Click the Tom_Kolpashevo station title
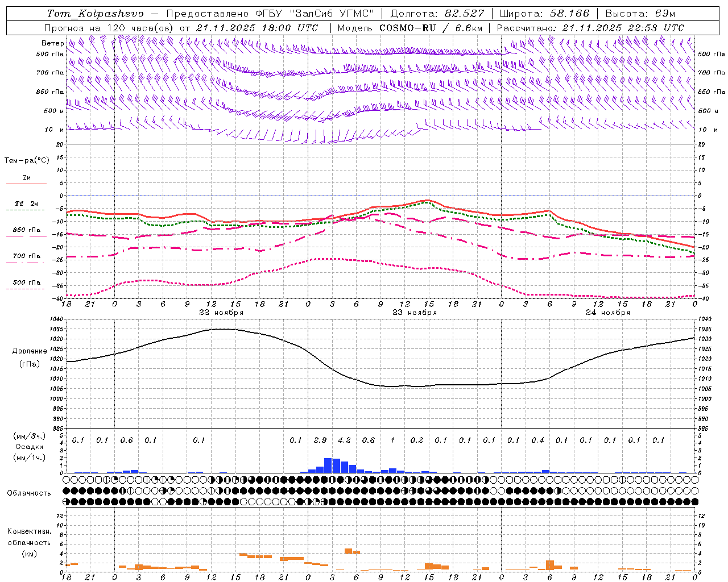 click(95, 14)
